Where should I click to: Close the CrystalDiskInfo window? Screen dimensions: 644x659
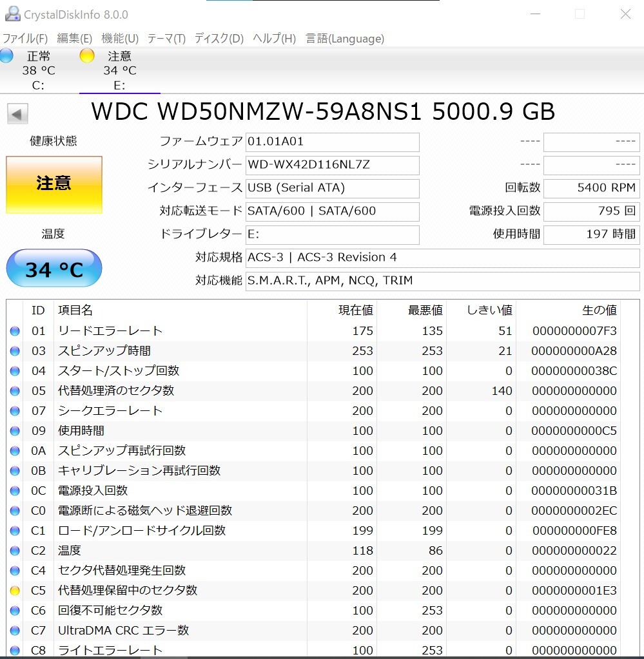click(x=625, y=14)
